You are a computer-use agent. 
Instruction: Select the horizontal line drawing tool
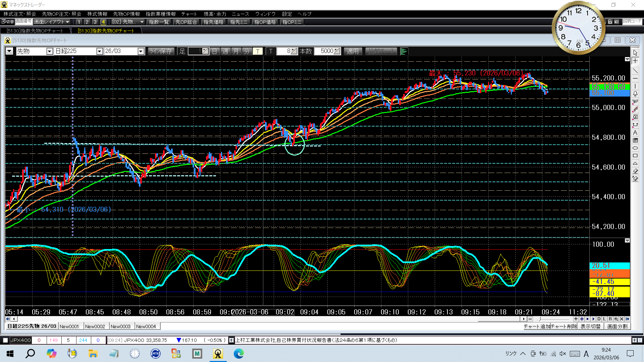[635, 78]
